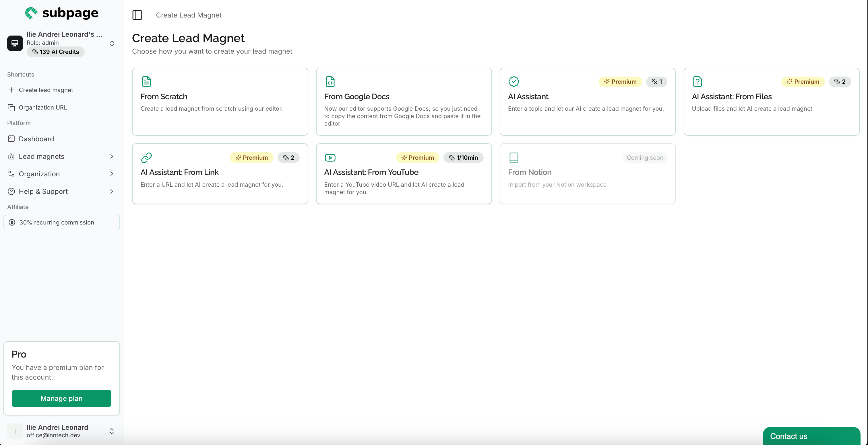This screenshot has height=445, width=868.
Task: Click the 139 AI Credits badge
Action: [x=56, y=52]
